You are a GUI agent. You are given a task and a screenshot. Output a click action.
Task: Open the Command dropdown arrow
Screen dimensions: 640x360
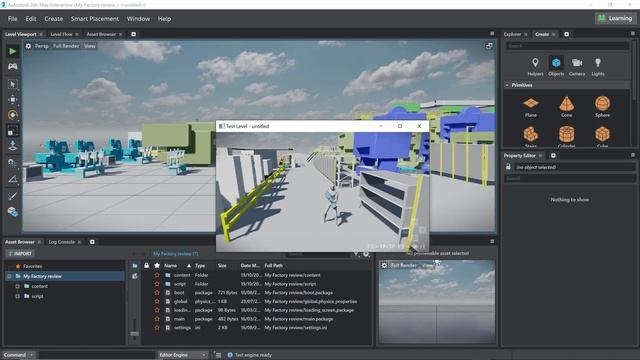31,355
